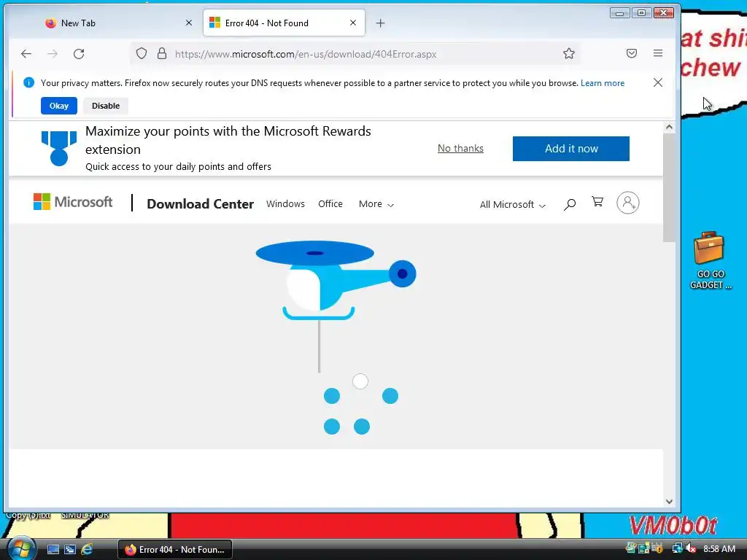Click the 8:58 AM system clock

(719, 549)
